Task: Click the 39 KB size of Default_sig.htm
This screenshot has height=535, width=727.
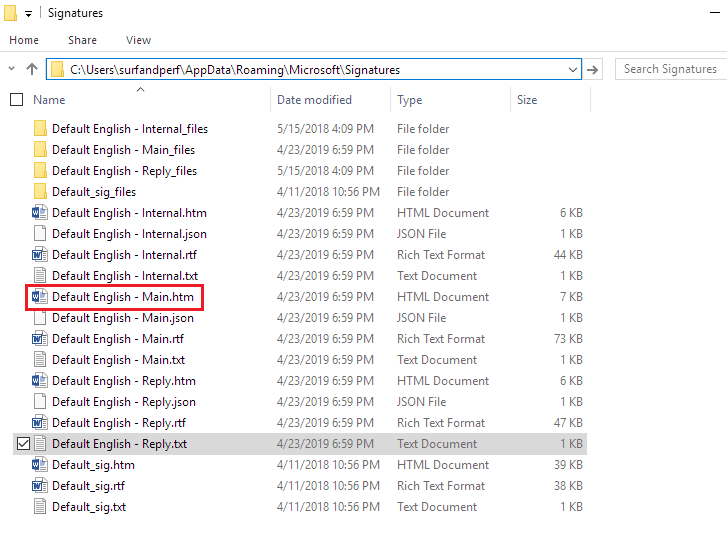Action: [x=568, y=465]
